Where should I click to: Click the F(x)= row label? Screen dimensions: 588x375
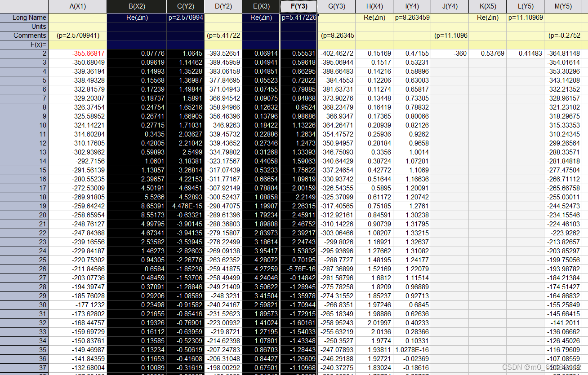click(24, 44)
